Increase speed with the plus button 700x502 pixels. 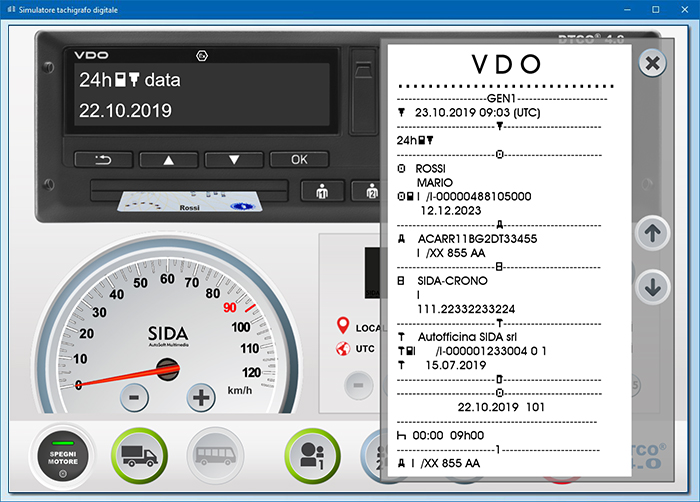click(x=202, y=397)
